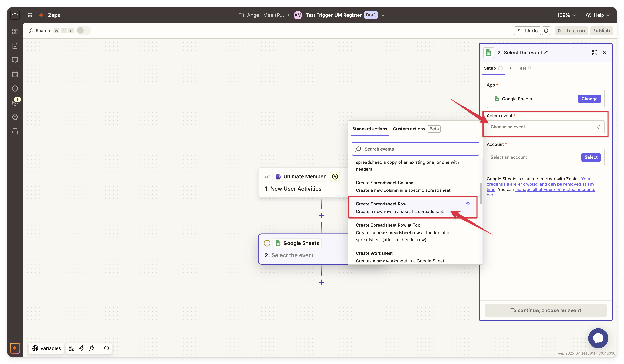Viewport: 624px width, 364px height.
Task: Launch the orange AI copilot sparkle button
Action: pyautogui.click(x=15, y=348)
